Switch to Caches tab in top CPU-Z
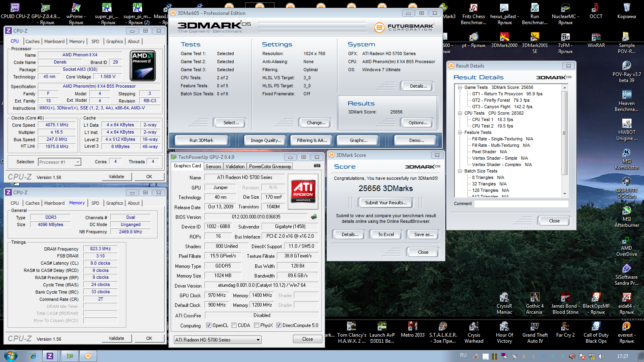The image size is (644, 362). click(32, 41)
